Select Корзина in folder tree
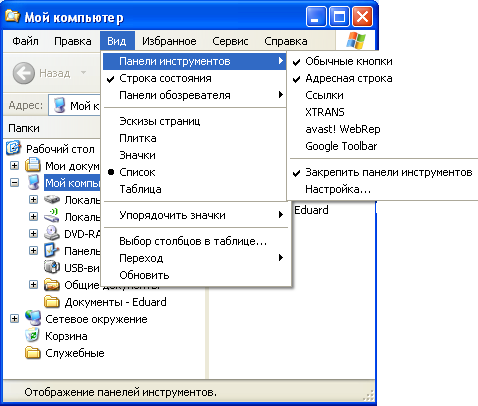 (x=66, y=336)
